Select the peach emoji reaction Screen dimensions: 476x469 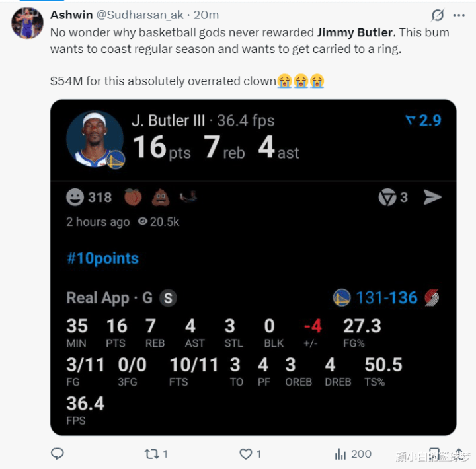tap(134, 197)
